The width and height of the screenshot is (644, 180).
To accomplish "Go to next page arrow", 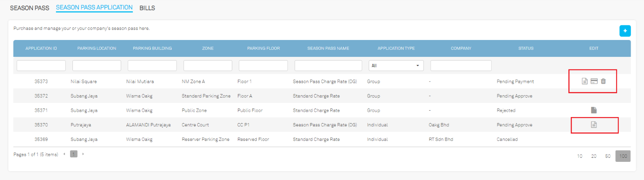I will (83, 154).
